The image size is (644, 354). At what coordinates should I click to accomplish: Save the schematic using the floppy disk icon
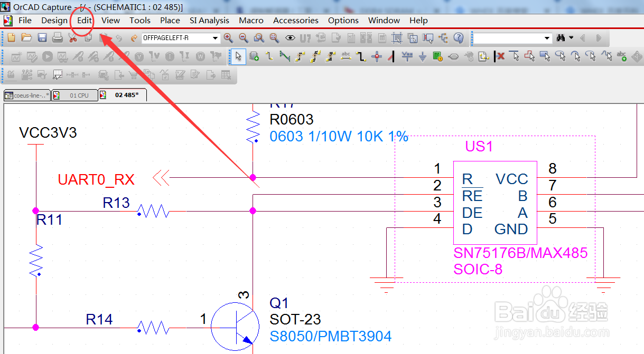pyautogui.click(x=42, y=38)
